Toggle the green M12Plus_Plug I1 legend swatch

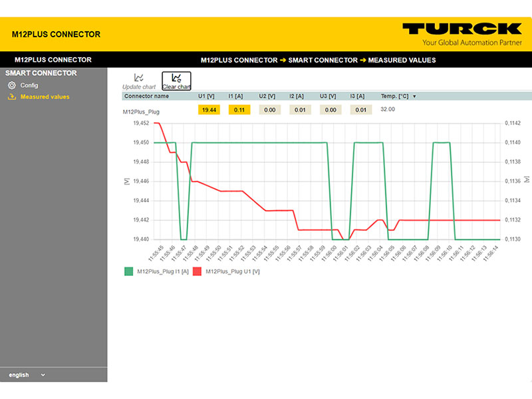tap(129, 271)
